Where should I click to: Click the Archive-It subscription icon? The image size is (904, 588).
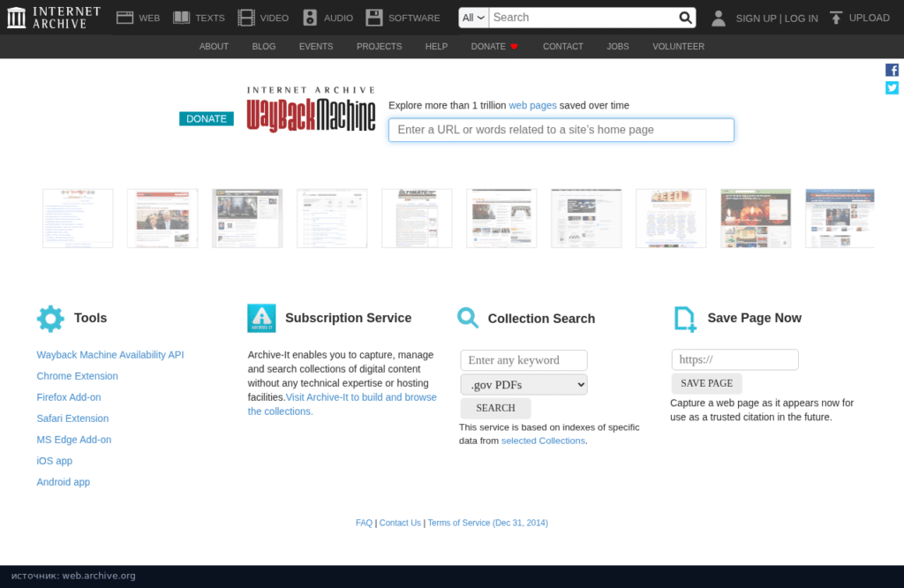pyautogui.click(x=261, y=318)
